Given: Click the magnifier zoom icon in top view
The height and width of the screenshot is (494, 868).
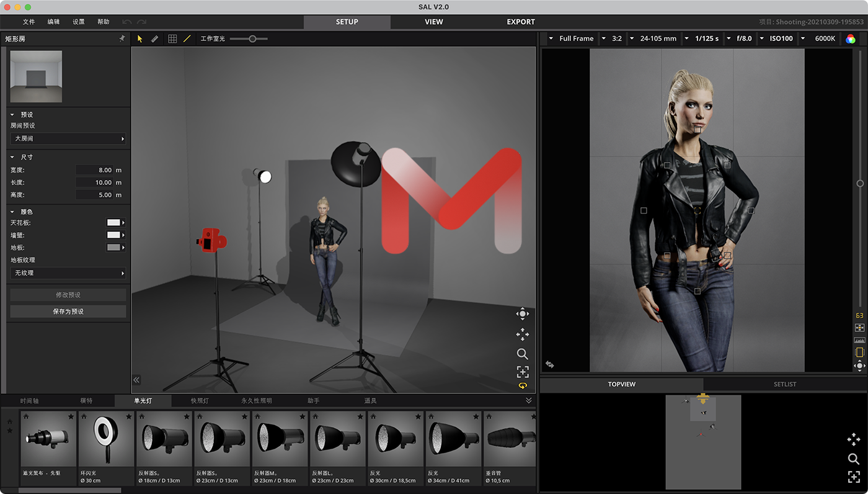Looking at the screenshot, I should pos(854,459).
